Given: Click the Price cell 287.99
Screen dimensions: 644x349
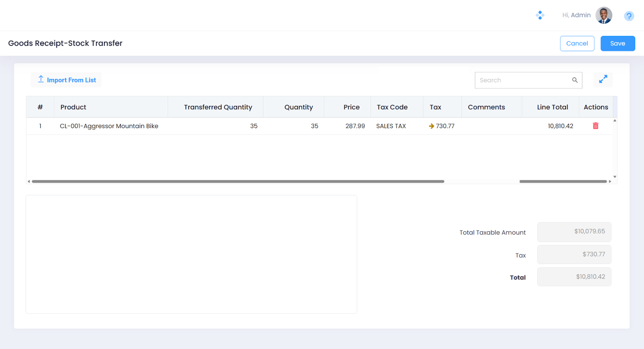Looking at the screenshot, I should tap(355, 126).
